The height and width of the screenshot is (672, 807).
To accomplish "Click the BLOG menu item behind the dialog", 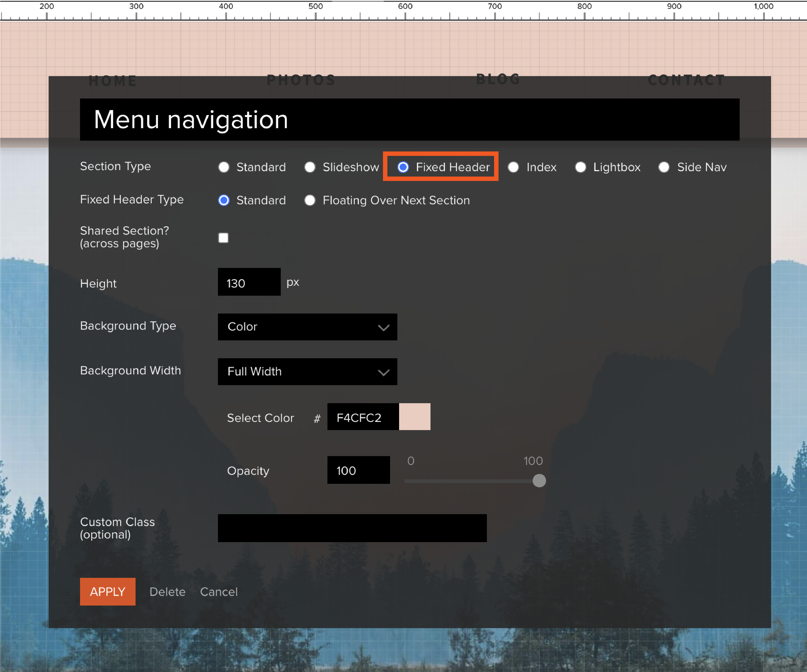I will pos(498,79).
